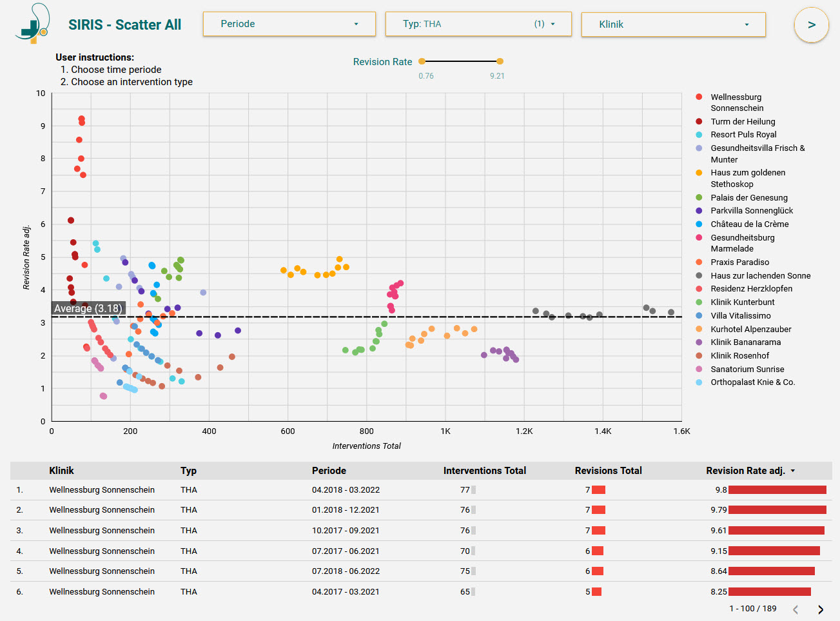Click previous page arrow in table pagination
Screen dimensions: 840x621
[796, 609]
